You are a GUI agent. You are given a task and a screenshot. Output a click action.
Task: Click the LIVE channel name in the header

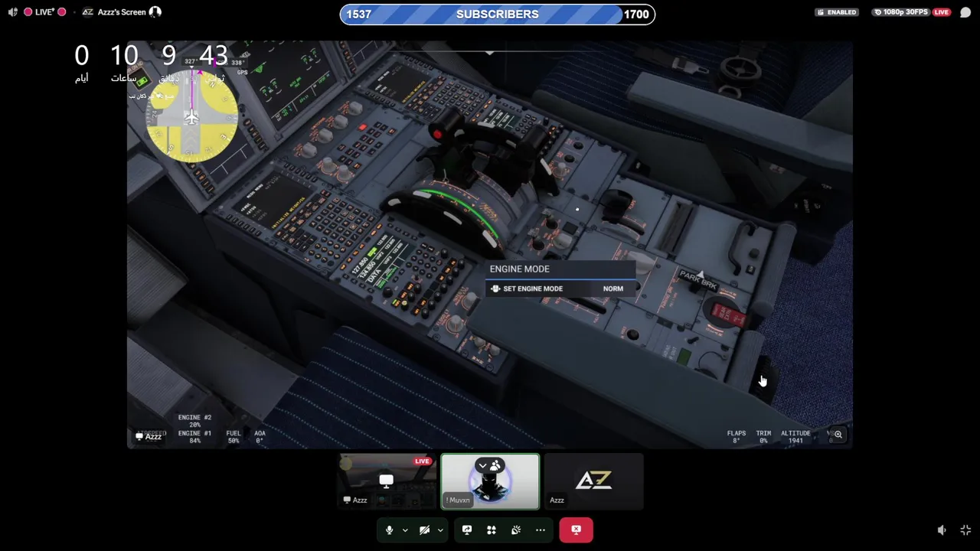pyautogui.click(x=44, y=12)
